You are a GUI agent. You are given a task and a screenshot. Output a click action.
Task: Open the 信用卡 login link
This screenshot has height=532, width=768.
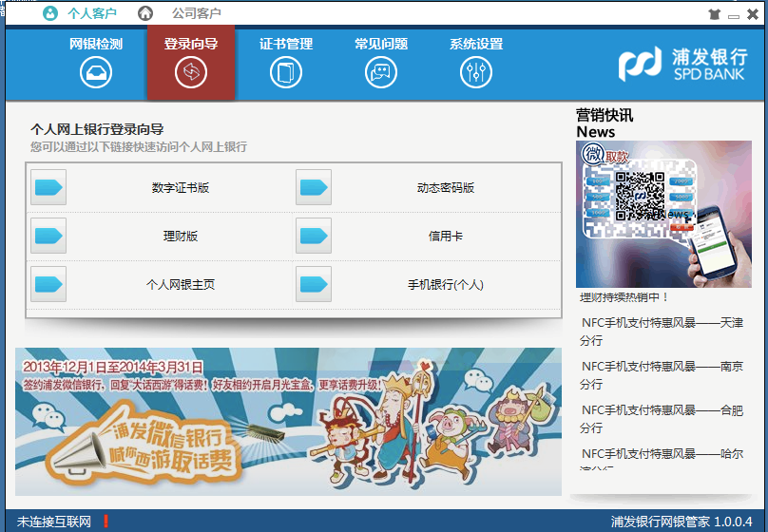pyautogui.click(x=445, y=237)
